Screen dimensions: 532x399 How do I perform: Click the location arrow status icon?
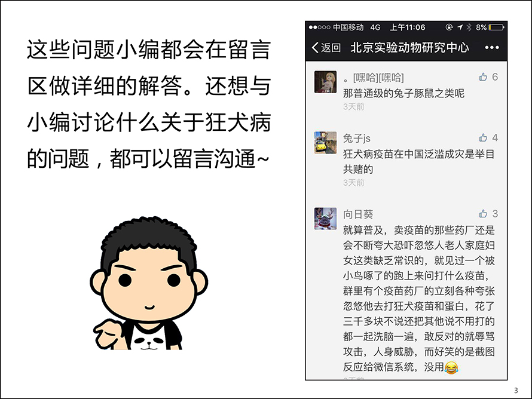click(x=460, y=27)
